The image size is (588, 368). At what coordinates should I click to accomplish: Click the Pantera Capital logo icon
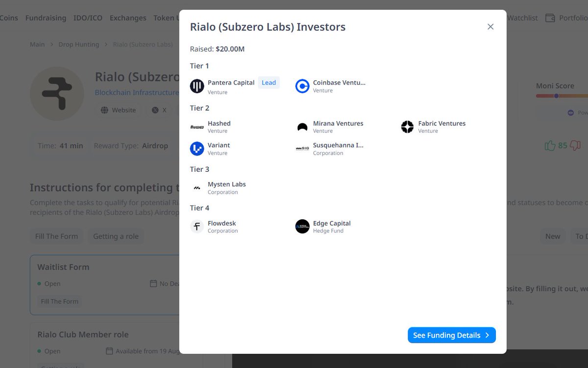coord(197,86)
